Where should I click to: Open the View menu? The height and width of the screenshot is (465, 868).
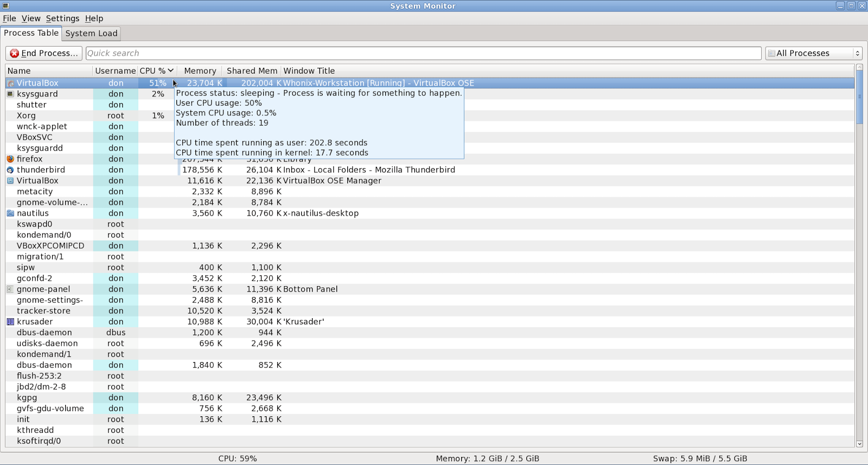point(31,18)
